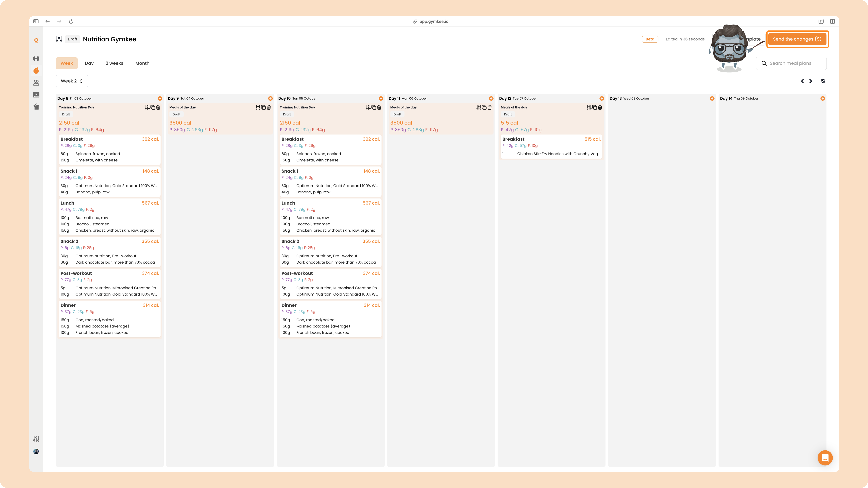Click Day 10 Post-workout meal card
868x488 pixels.
click(331, 284)
